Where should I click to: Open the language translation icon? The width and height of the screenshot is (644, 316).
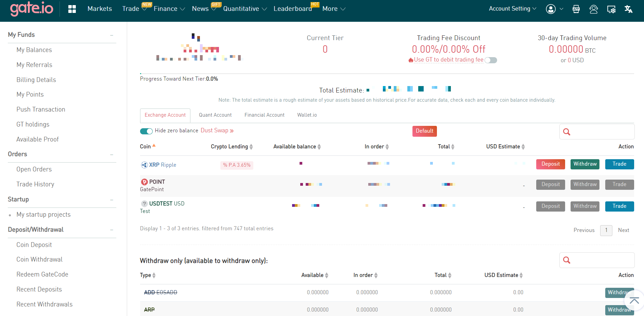(628, 9)
